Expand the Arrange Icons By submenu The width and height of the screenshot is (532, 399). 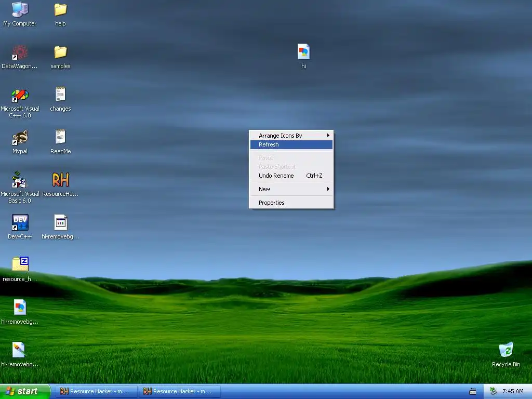[x=291, y=136]
